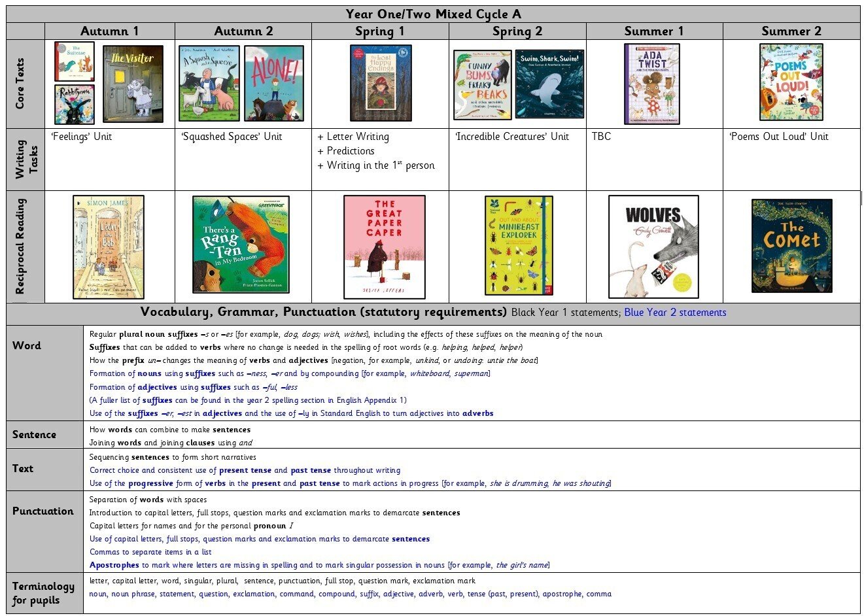Click The Comet book cover
Image resolution: width=864 pixels, height=616 pixels.
(x=792, y=246)
